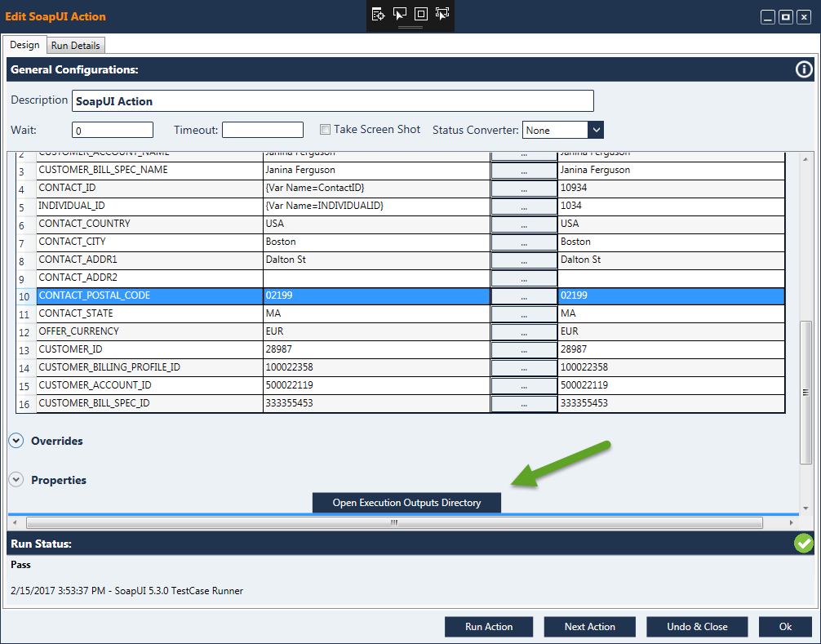Click the first icon in the top capture toolbar
The height and width of the screenshot is (644, 821).
tap(378, 14)
